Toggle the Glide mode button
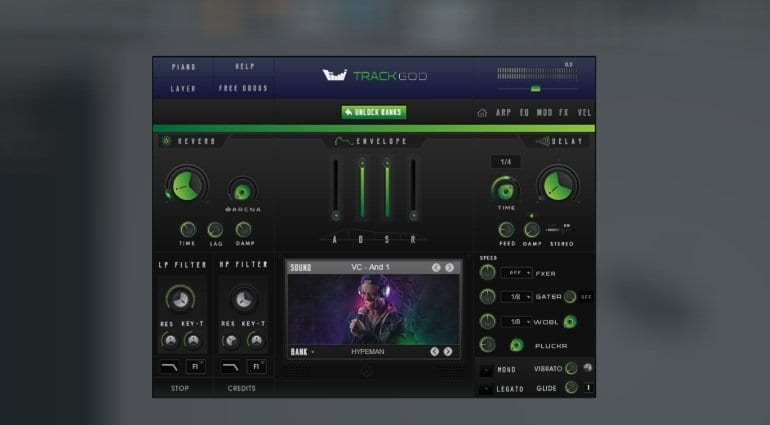The image size is (770, 425). [x=588, y=388]
